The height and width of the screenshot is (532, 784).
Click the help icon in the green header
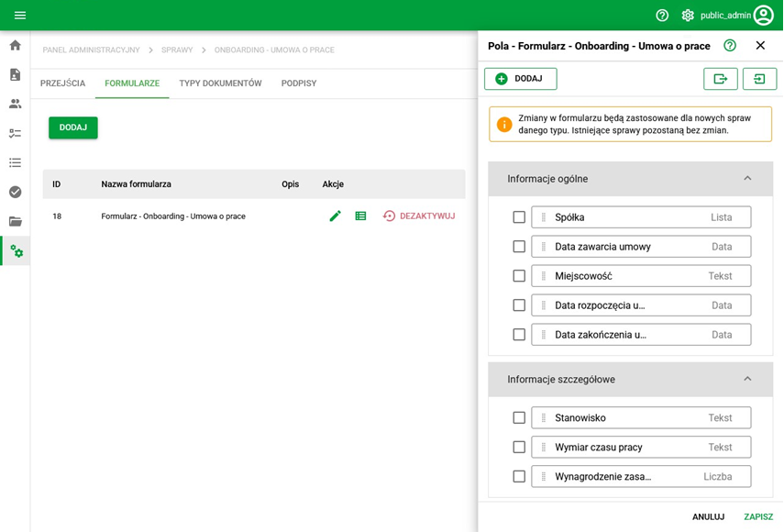(662, 16)
